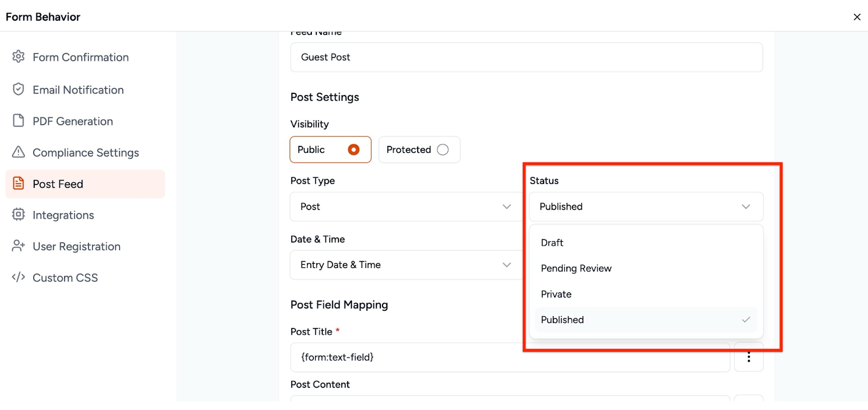
Task: Click the Feed Name field containing Guest Post
Action: [x=526, y=57]
